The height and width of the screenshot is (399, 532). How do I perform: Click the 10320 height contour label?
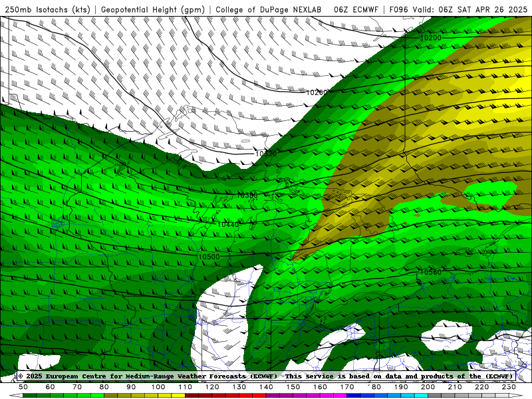(265, 154)
